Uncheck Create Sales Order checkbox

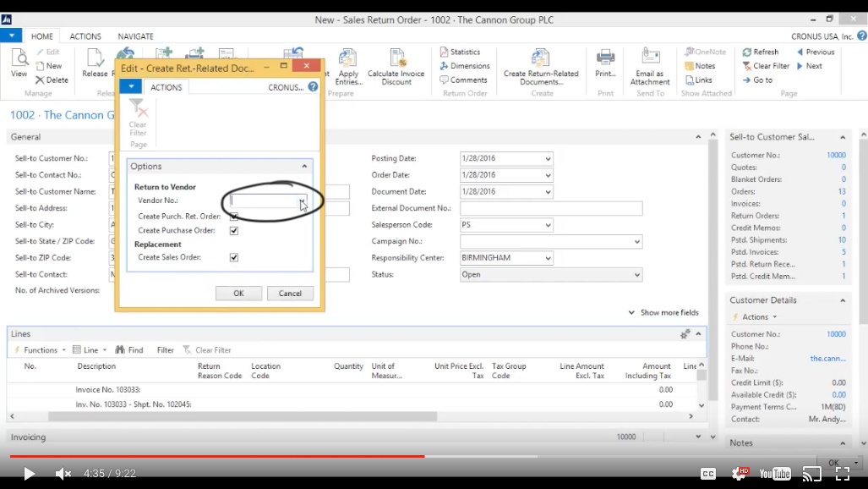tap(234, 257)
